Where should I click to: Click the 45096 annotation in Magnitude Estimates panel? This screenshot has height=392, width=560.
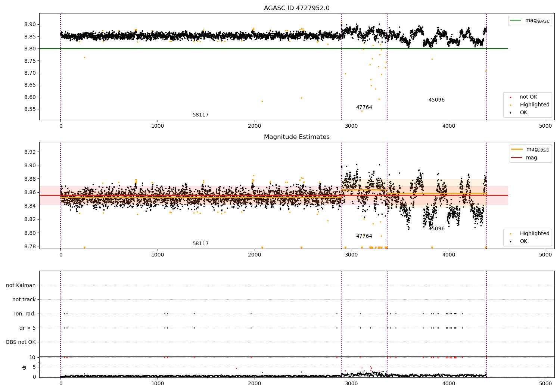[436, 229]
